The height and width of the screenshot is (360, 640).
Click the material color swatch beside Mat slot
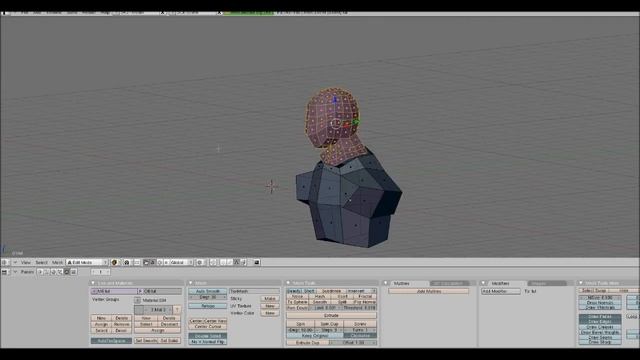(139, 310)
